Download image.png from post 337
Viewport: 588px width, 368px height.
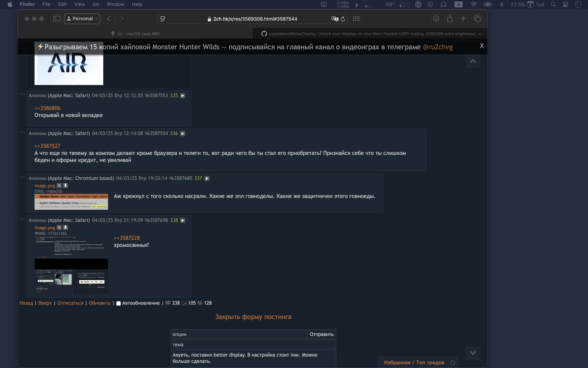tap(65, 185)
